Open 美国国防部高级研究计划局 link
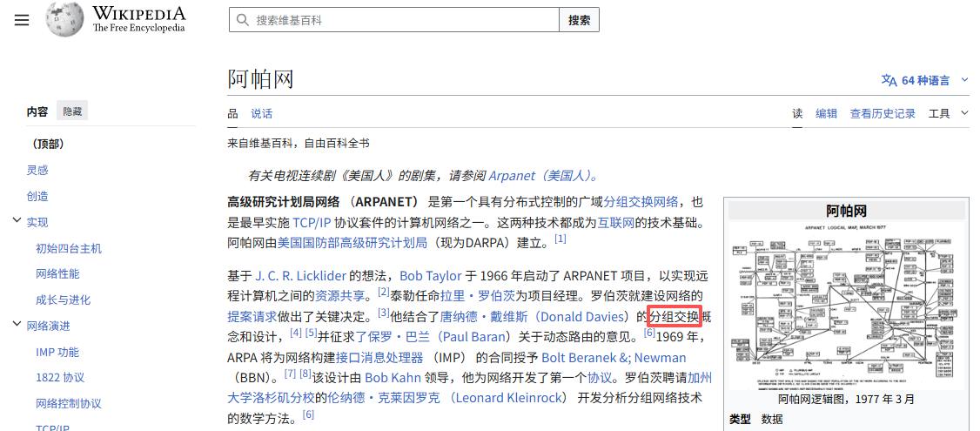980x431 pixels. [x=352, y=243]
